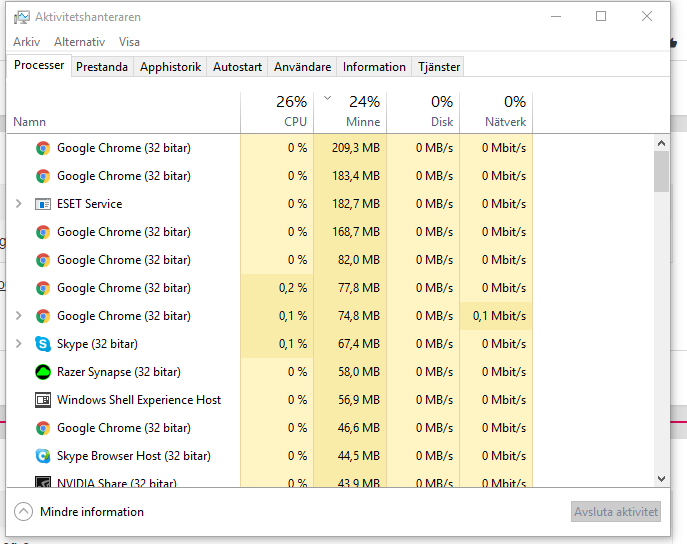The width and height of the screenshot is (687, 544).
Task: Click the Skype (32 bitar) icon
Action: [x=43, y=344]
